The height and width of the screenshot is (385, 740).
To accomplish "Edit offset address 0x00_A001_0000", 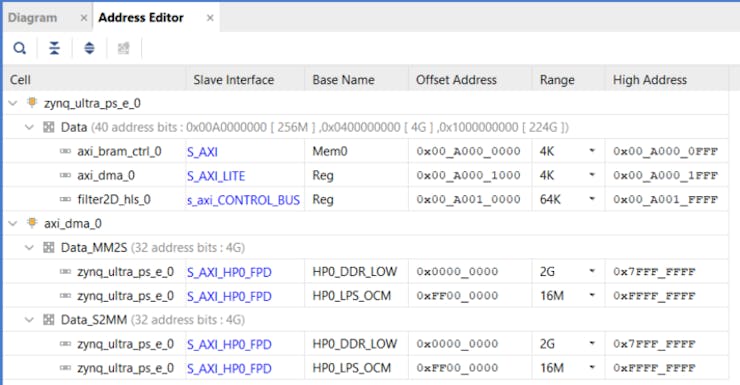I will [x=468, y=199].
